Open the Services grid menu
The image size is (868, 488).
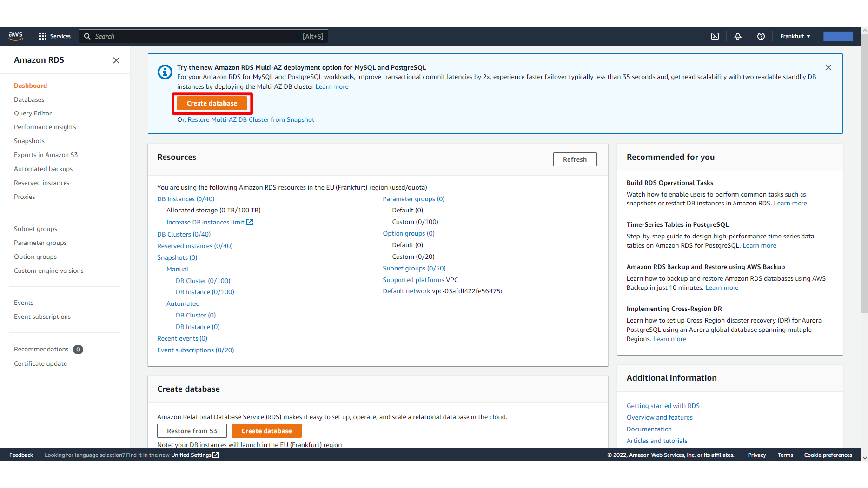pos(54,36)
